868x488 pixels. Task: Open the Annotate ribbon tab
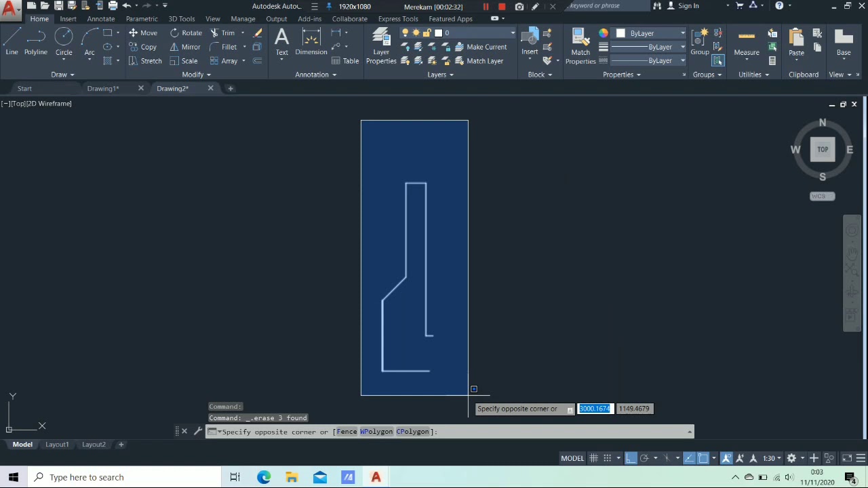point(100,19)
